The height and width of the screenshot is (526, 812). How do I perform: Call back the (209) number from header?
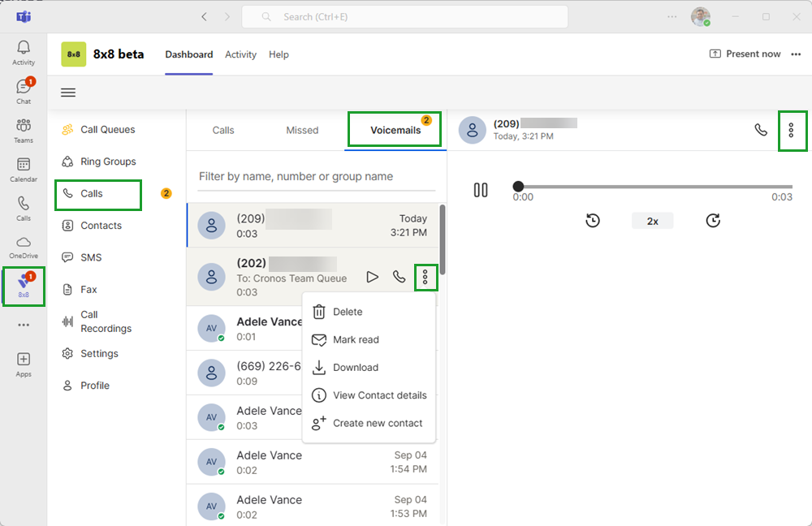click(761, 130)
